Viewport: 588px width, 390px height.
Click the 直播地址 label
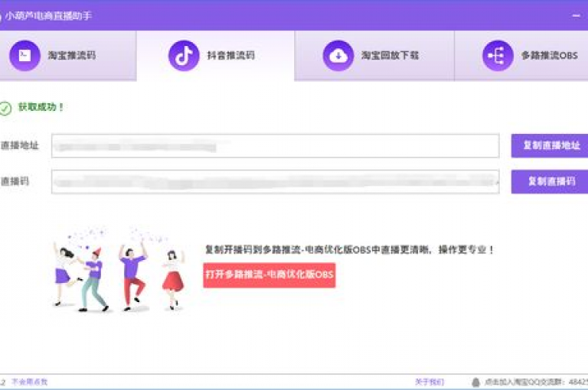[x=19, y=145]
